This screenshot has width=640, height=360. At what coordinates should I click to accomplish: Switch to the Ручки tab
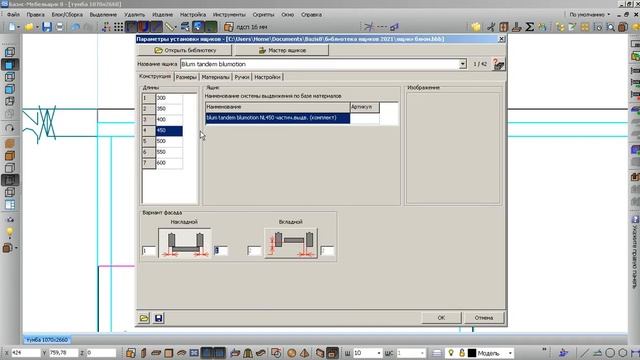tap(242, 77)
